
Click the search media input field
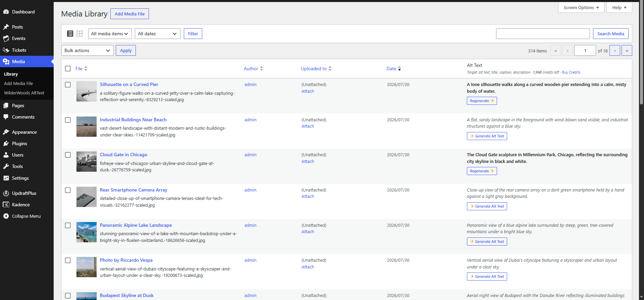coord(543,34)
